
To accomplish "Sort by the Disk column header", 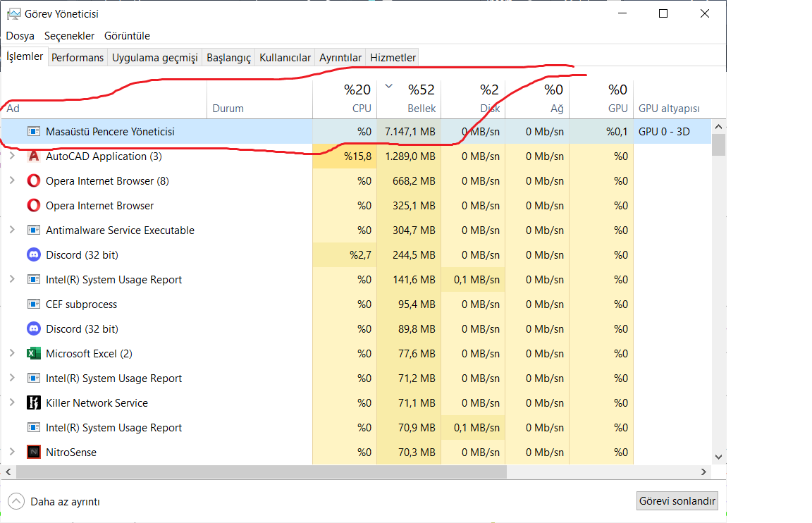I will (474, 99).
